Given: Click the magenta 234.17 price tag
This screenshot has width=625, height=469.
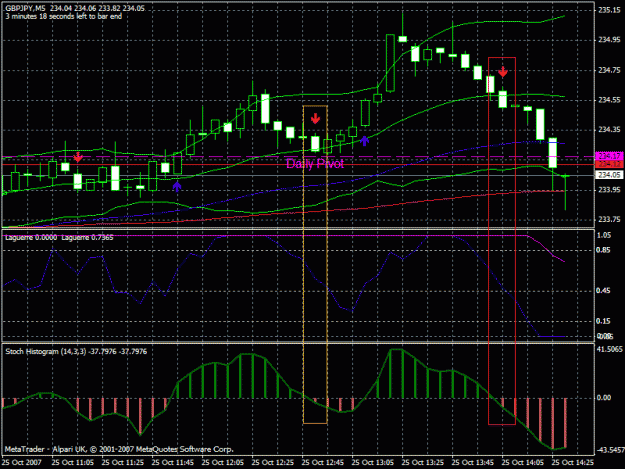Looking at the screenshot, I should [609, 156].
